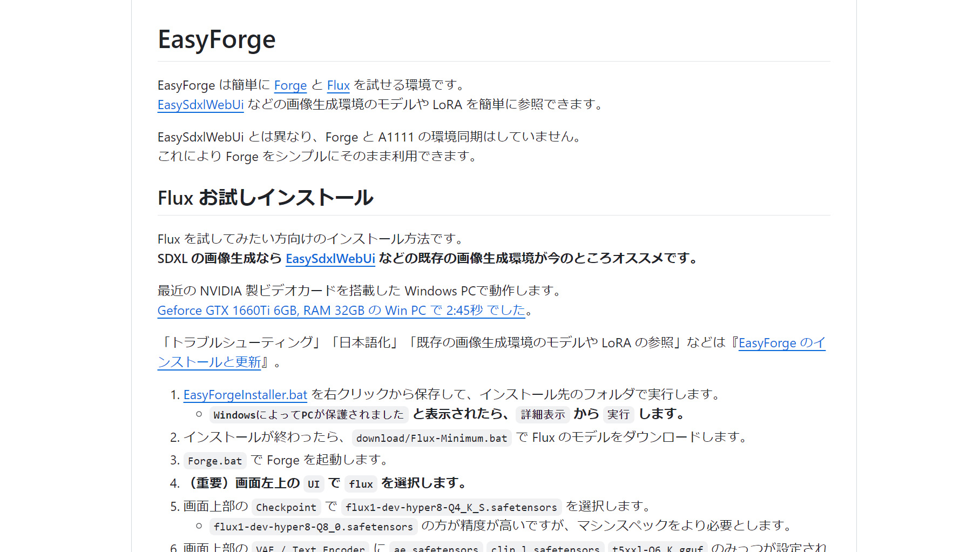Screen dimensions: 980x552
Task: Click the WindowsによってPCが保護されました code text
Action: click(308, 415)
